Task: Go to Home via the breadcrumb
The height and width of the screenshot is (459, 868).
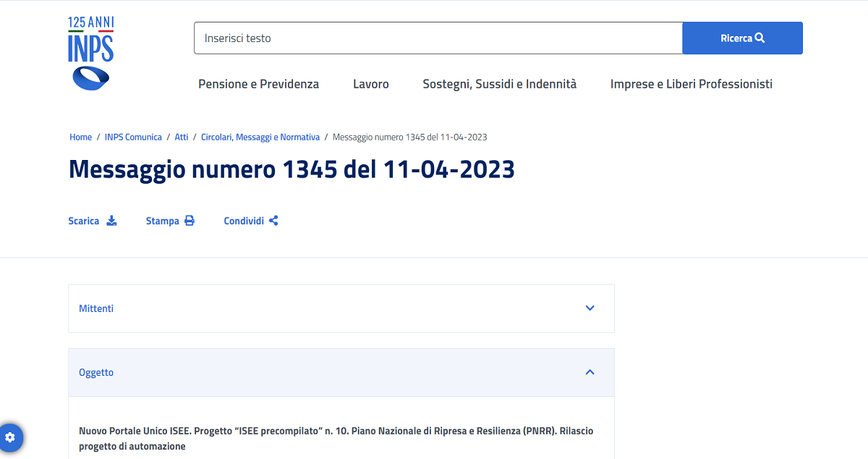Action: pyautogui.click(x=80, y=137)
